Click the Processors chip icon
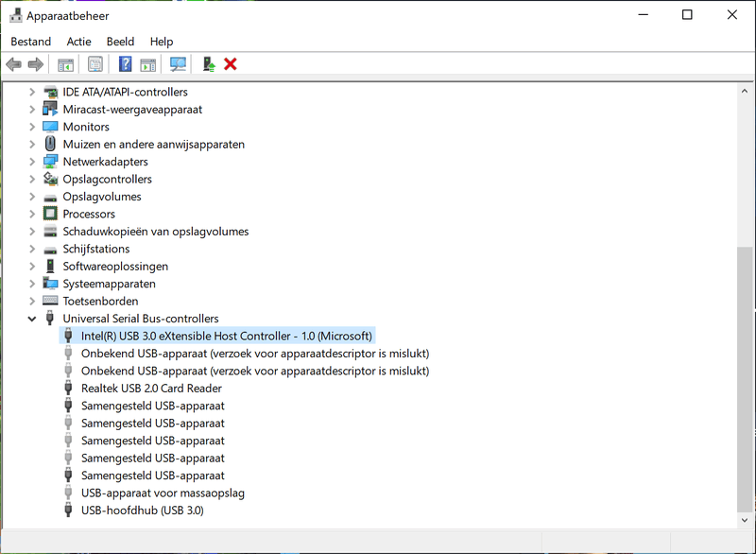The width and height of the screenshot is (756, 554). (x=50, y=214)
